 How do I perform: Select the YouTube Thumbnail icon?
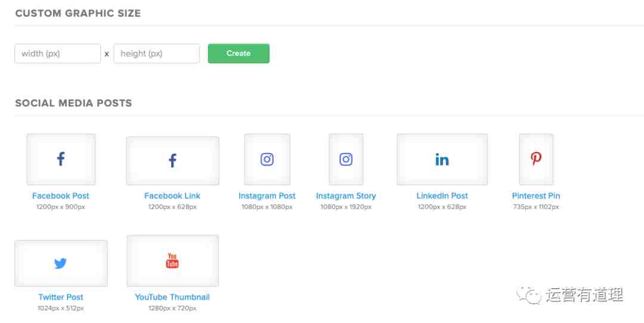172,260
